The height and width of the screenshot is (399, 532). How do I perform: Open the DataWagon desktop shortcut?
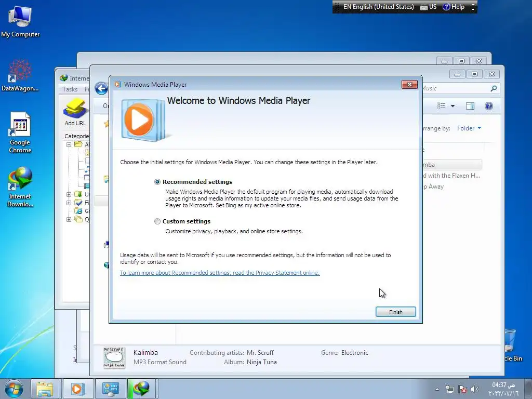tap(20, 75)
